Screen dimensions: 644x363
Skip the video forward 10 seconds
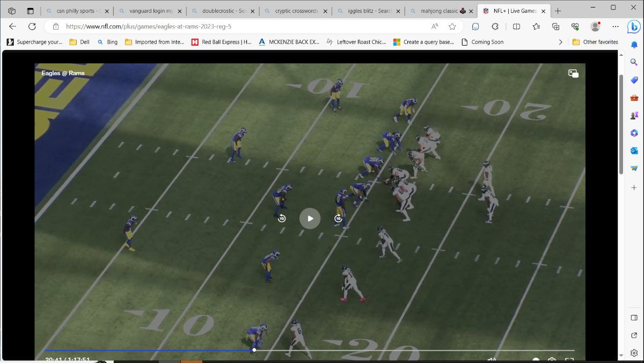[338, 219]
